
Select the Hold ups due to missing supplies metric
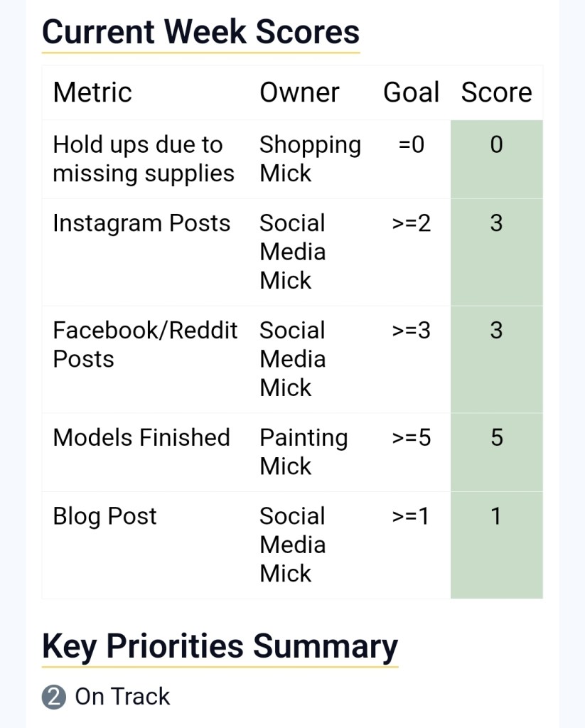pos(143,159)
